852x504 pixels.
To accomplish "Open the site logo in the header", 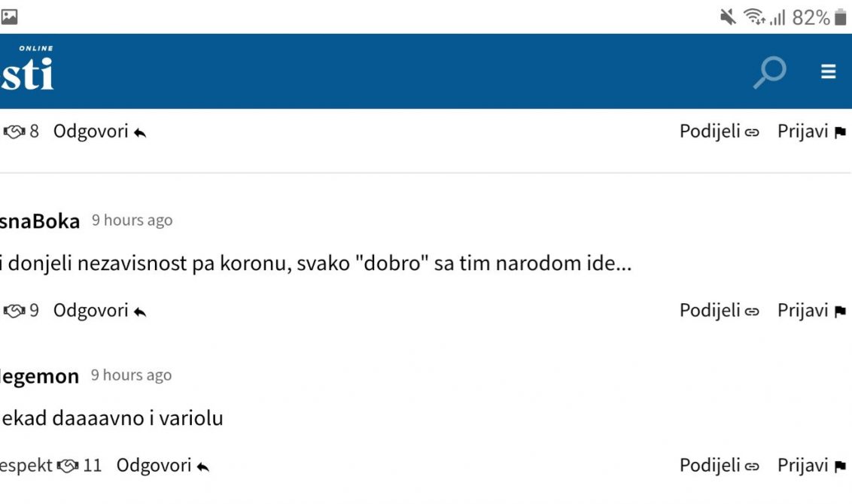I will tap(27, 69).
